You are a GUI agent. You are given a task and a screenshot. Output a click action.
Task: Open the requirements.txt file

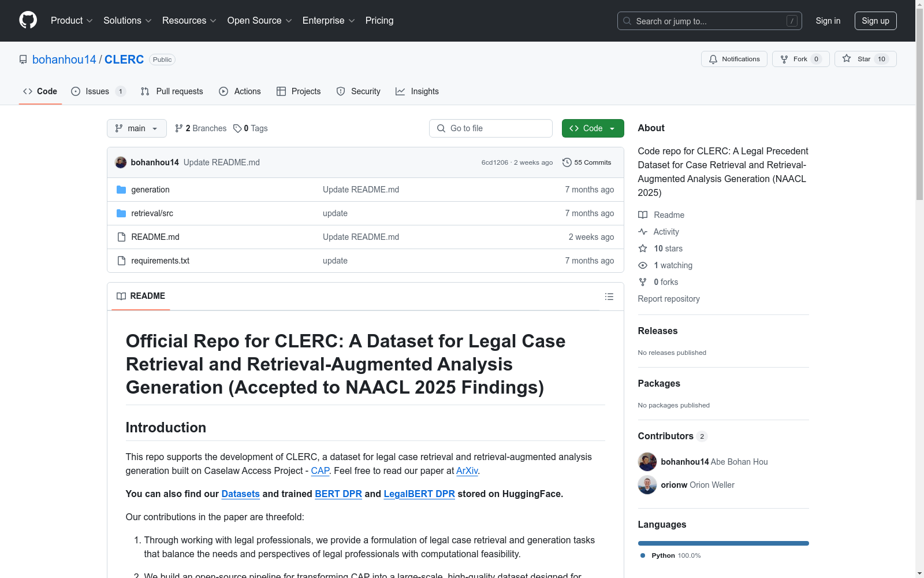click(x=160, y=261)
